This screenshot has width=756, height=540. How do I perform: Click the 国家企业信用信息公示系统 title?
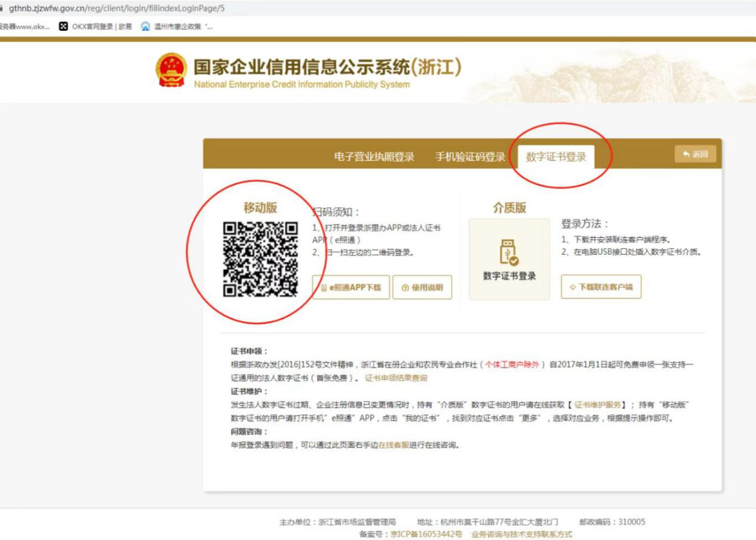pos(328,67)
